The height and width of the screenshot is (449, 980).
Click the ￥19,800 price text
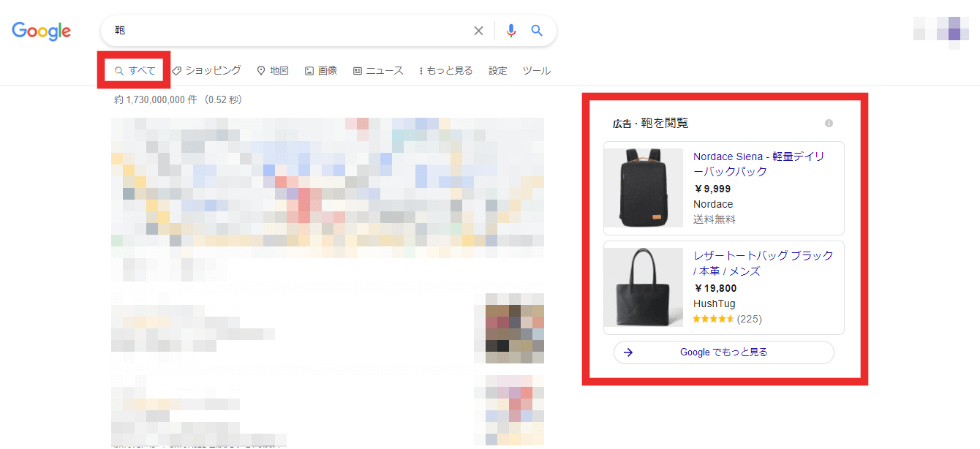point(715,288)
